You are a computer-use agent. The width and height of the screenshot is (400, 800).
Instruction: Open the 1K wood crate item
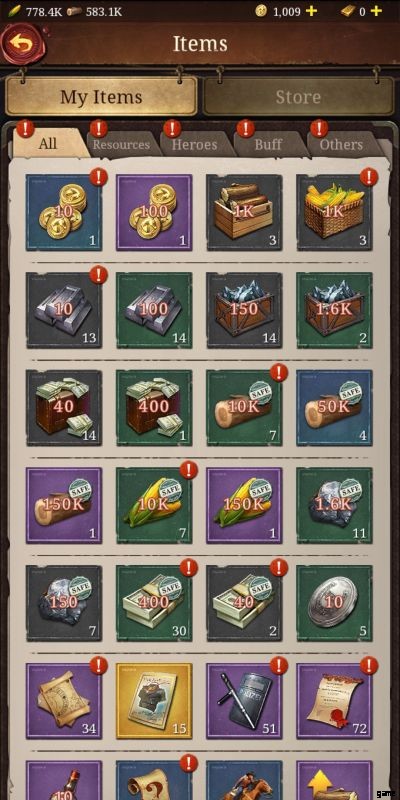(x=244, y=212)
